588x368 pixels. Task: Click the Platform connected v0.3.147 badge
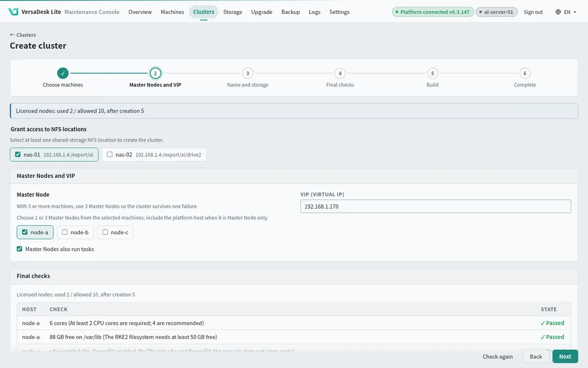[432, 12]
